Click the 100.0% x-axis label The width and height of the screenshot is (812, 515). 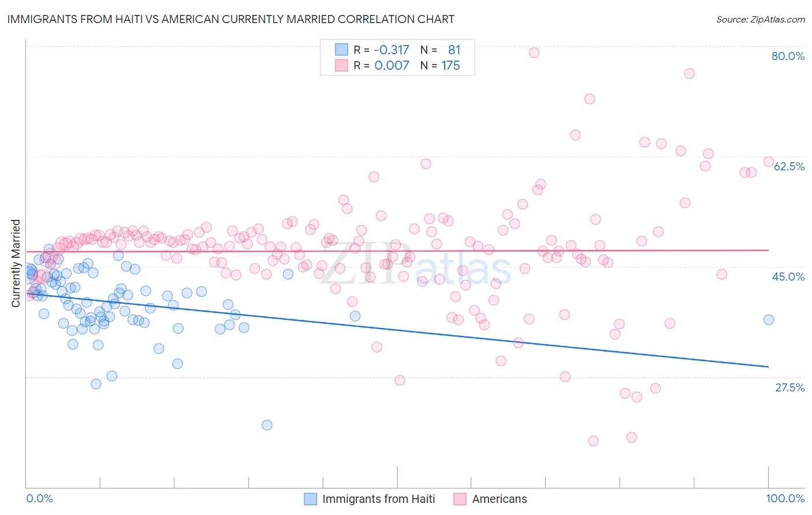pyautogui.click(x=785, y=498)
